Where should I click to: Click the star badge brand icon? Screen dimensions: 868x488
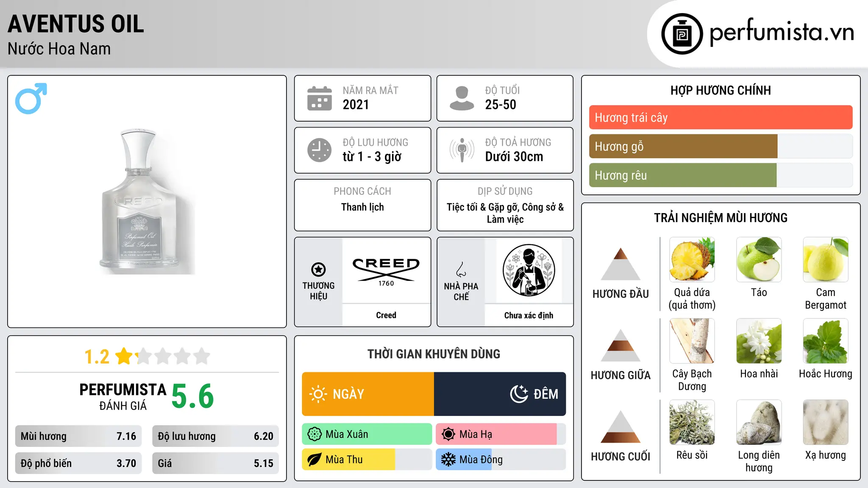click(x=318, y=269)
